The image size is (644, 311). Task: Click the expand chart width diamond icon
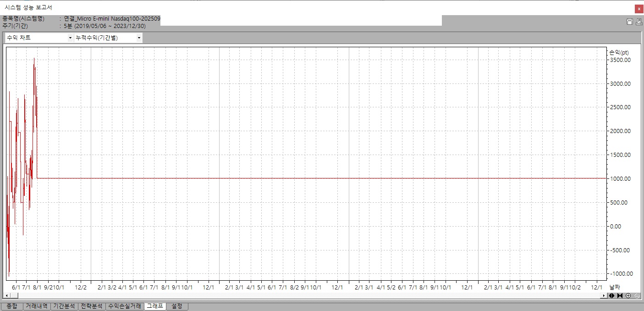[x=612, y=296]
